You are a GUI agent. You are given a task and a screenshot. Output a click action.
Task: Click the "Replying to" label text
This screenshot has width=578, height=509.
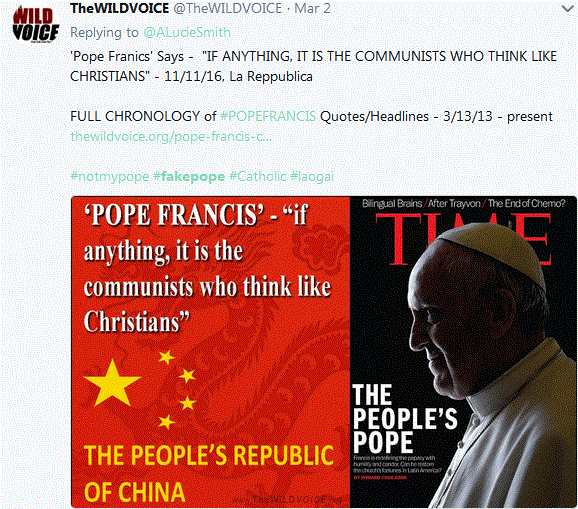(x=104, y=32)
